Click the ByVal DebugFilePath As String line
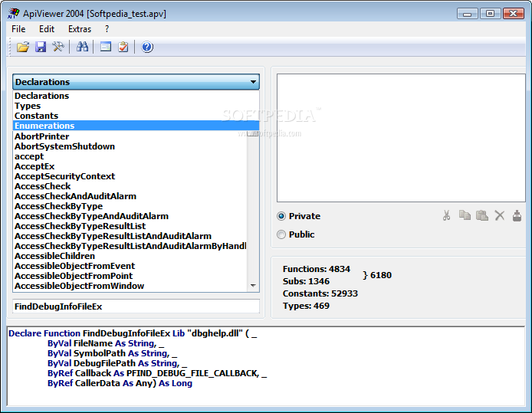This screenshot has height=413, width=532. tap(117, 363)
